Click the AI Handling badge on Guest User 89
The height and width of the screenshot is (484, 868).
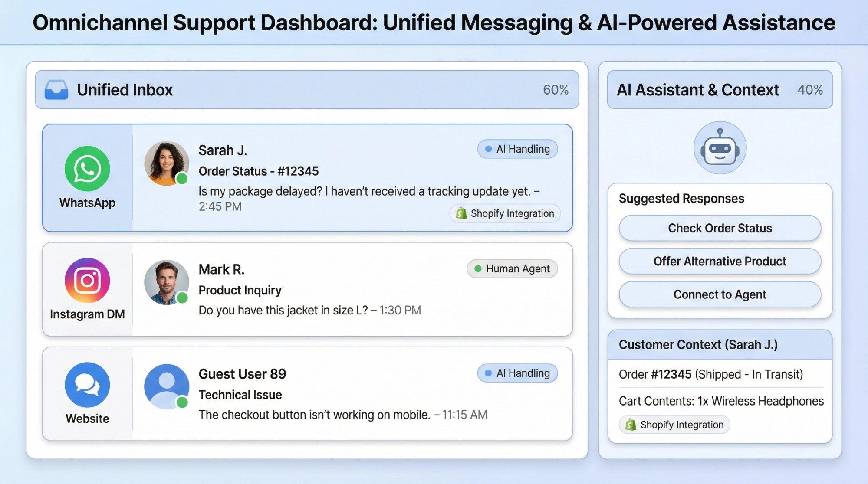pos(517,373)
